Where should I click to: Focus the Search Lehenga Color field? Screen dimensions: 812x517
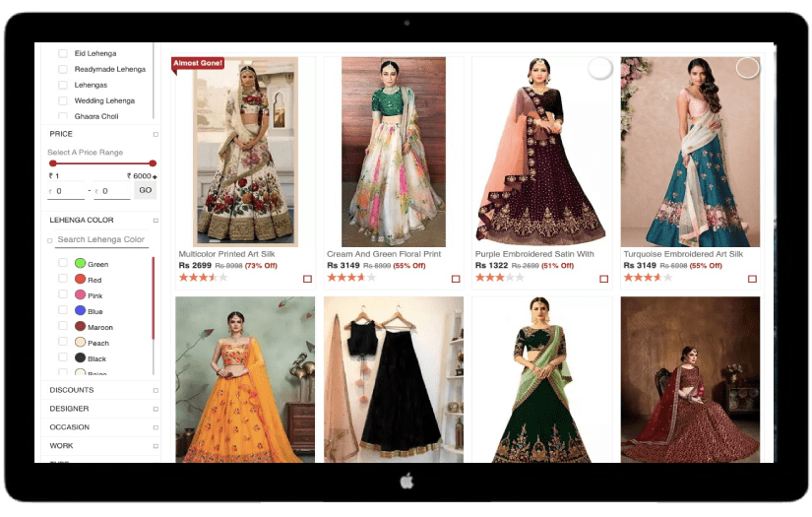[100, 240]
